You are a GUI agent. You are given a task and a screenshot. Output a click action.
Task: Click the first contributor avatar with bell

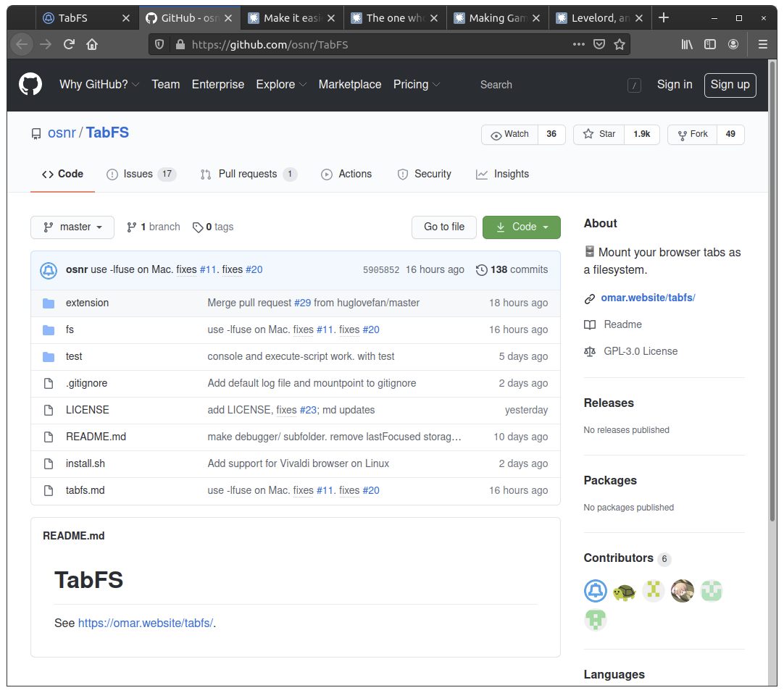point(596,591)
